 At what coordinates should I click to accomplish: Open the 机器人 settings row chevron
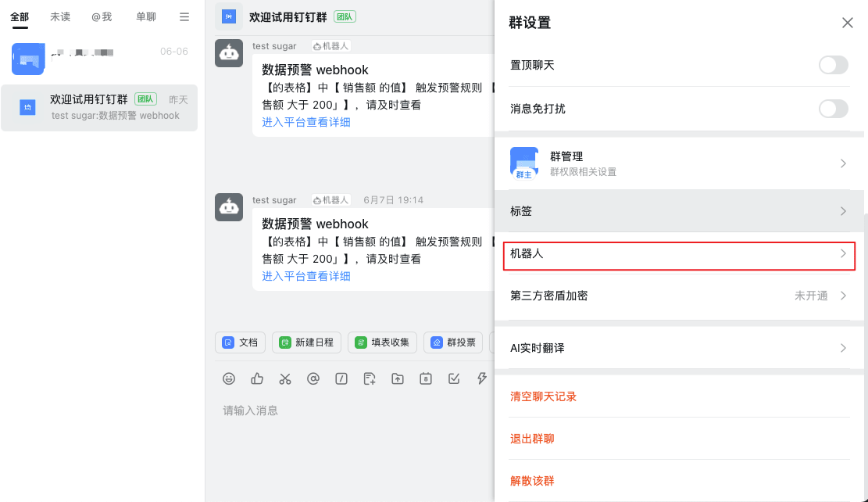coord(843,253)
